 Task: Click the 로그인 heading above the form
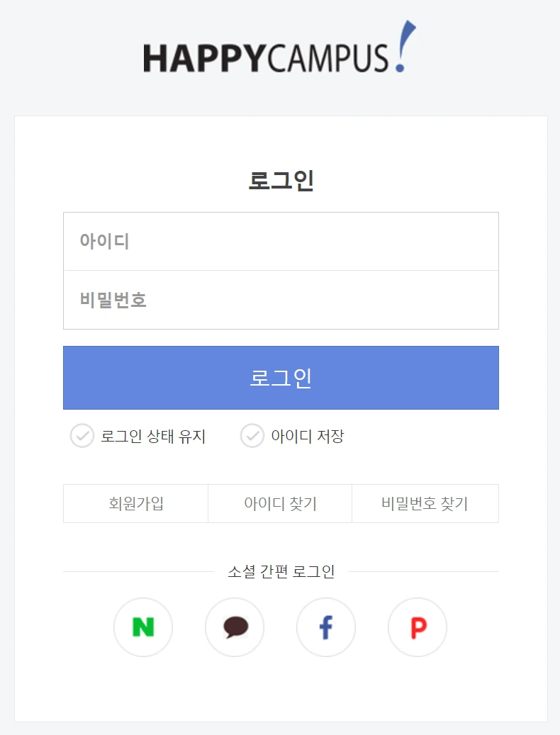(x=281, y=181)
